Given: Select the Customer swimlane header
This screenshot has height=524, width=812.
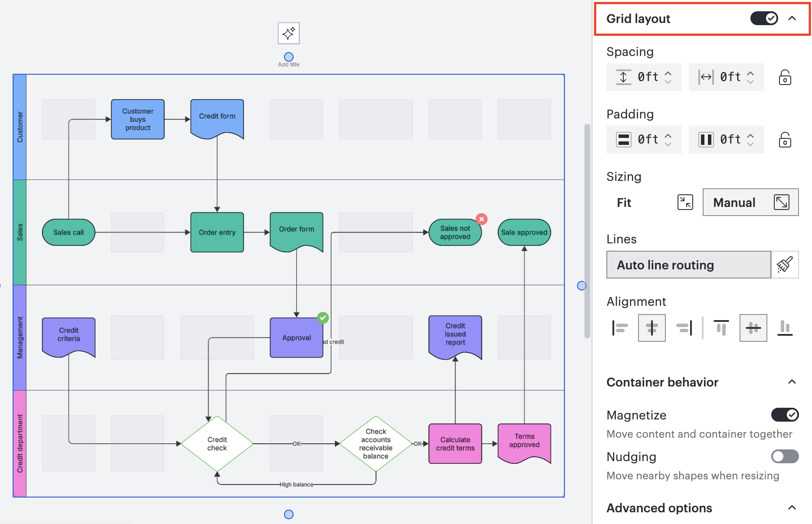Looking at the screenshot, I should click(x=20, y=127).
